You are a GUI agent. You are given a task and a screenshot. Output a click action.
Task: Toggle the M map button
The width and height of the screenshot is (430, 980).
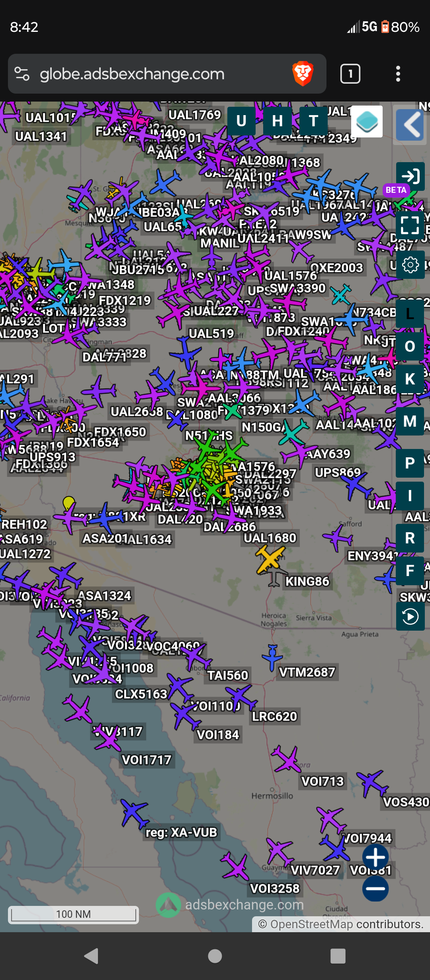coord(410,421)
